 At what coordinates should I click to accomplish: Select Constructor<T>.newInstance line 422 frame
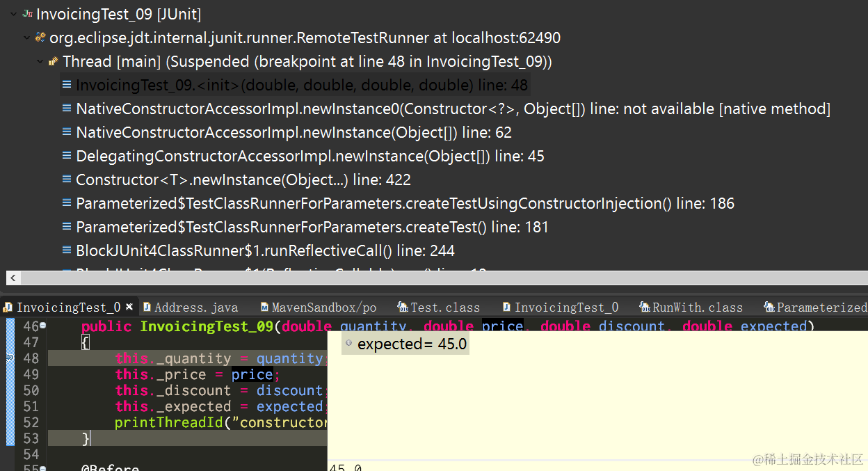243,179
